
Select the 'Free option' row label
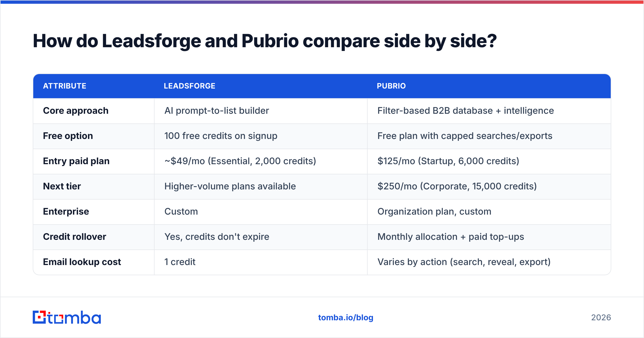68,136
